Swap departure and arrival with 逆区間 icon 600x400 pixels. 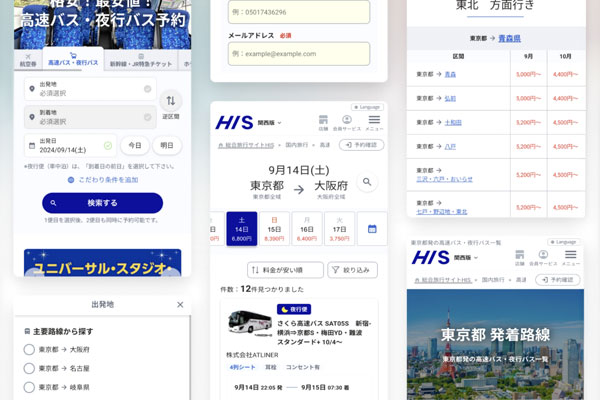171,101
